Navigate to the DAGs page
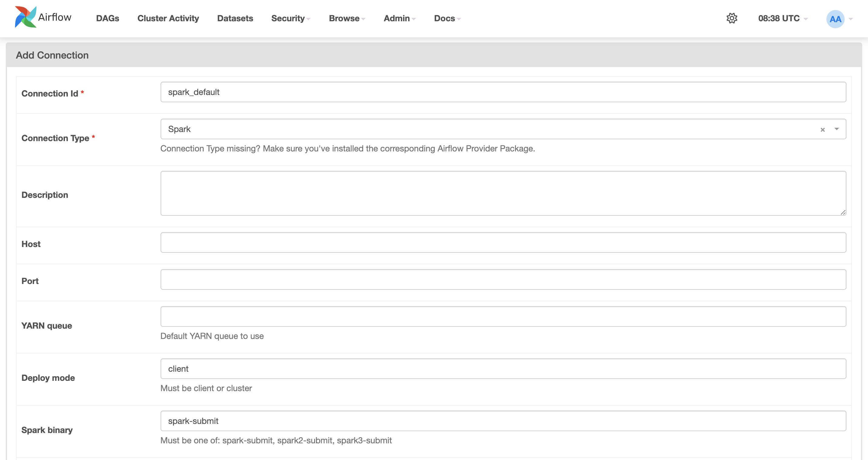Viewport: 868px width, 460px height. (107, 19)
